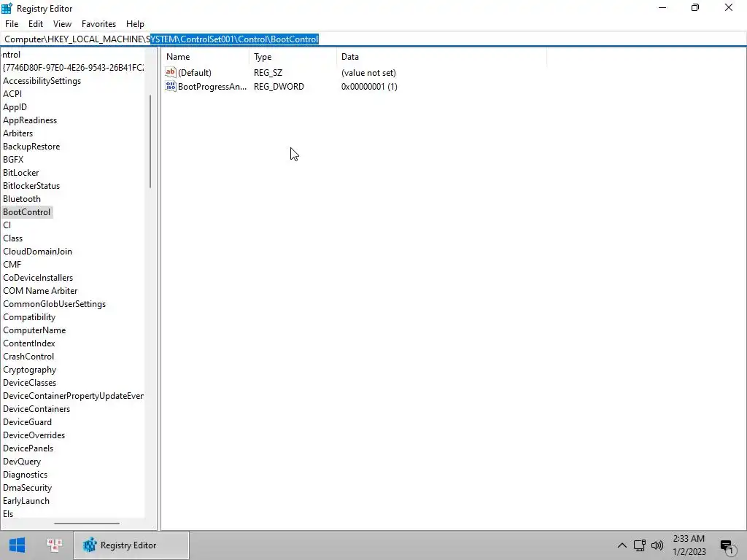Select the Diagnostics key
The width and height of the screenshot is (747, 560).
(26, 475)
